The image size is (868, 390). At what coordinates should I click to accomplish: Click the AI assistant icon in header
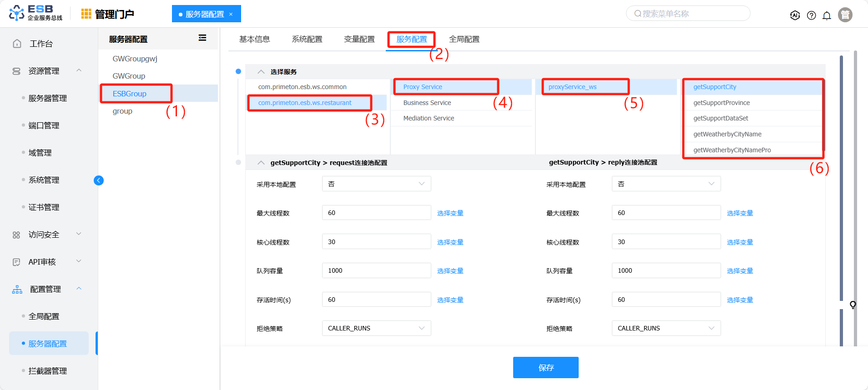[x=795, y=15]
